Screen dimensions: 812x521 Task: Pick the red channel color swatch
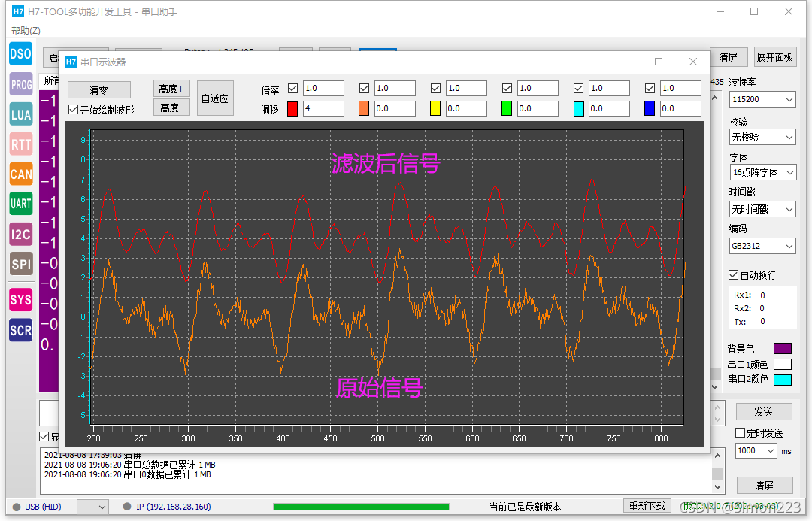(292, 108)
